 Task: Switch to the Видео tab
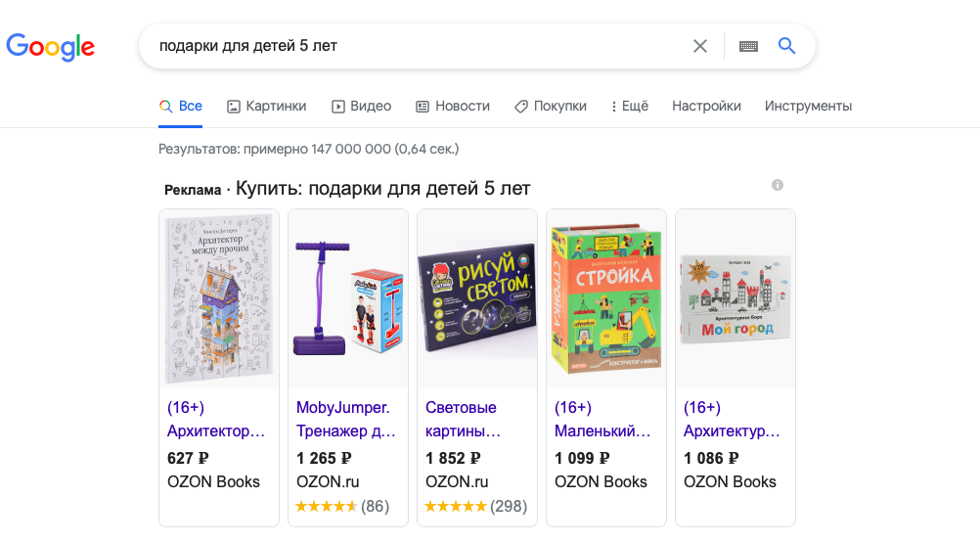tap(361, 106)
